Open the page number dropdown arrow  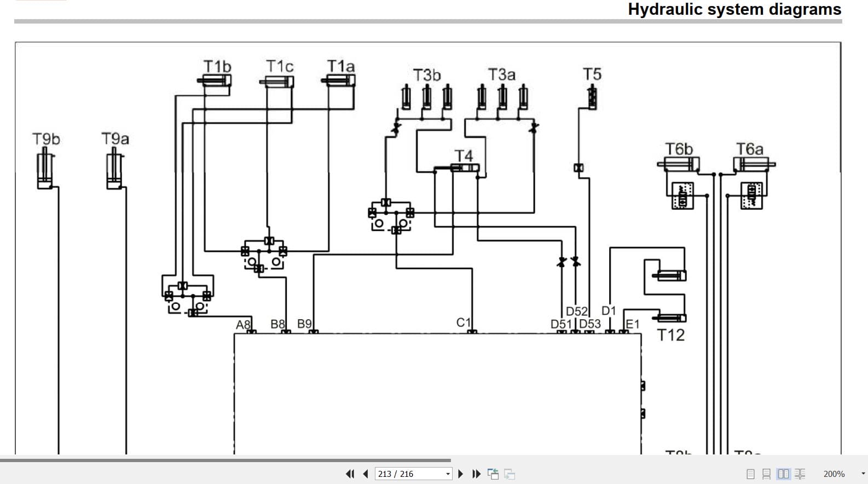point(448,474)
